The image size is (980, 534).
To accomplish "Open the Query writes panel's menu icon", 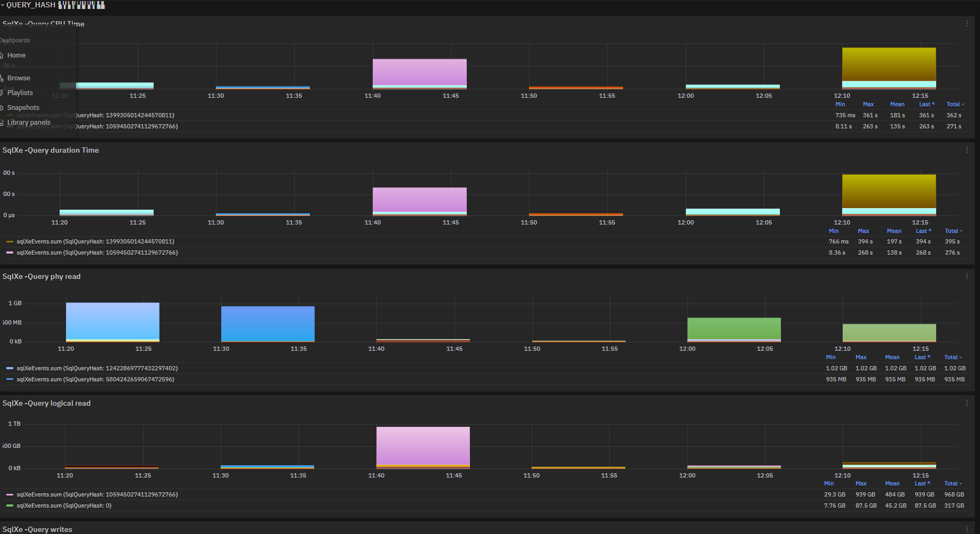I will point(967,529).
